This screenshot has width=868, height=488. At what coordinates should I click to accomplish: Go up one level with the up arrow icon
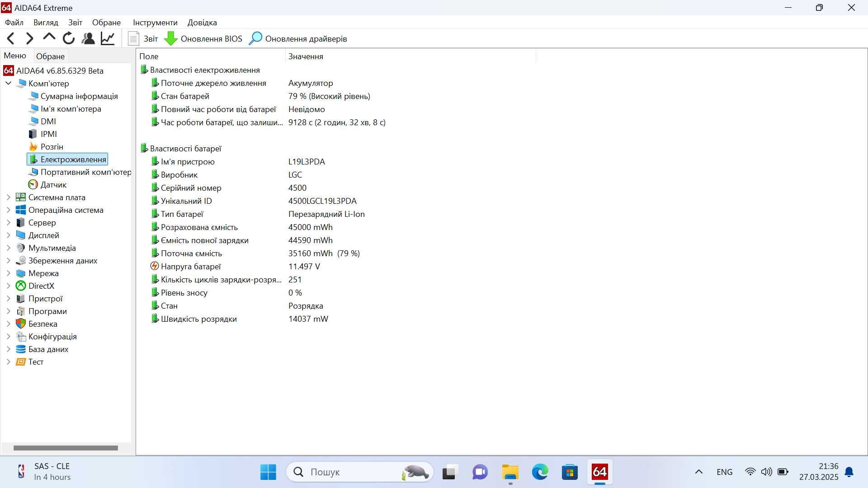point(49,38)
